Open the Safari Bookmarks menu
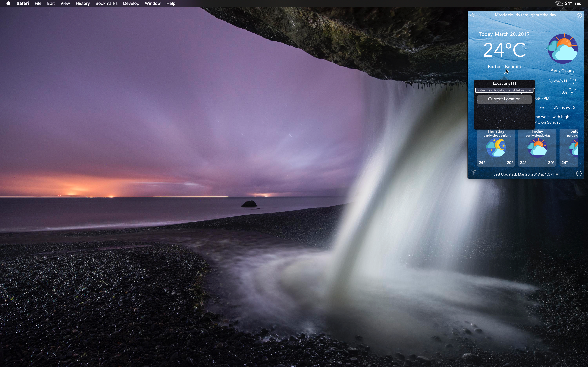The image size is (588, 367). click(106, 3)
